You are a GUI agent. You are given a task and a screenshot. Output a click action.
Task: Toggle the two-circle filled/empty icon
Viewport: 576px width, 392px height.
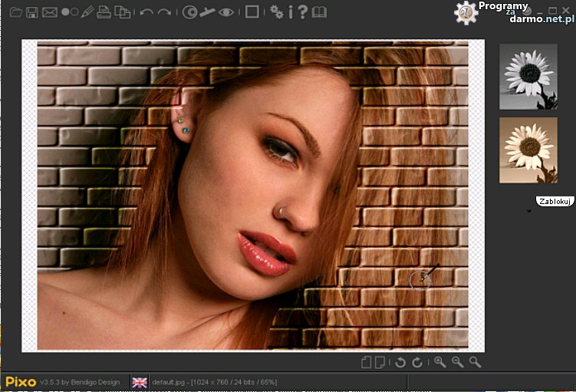pos(69,12)
